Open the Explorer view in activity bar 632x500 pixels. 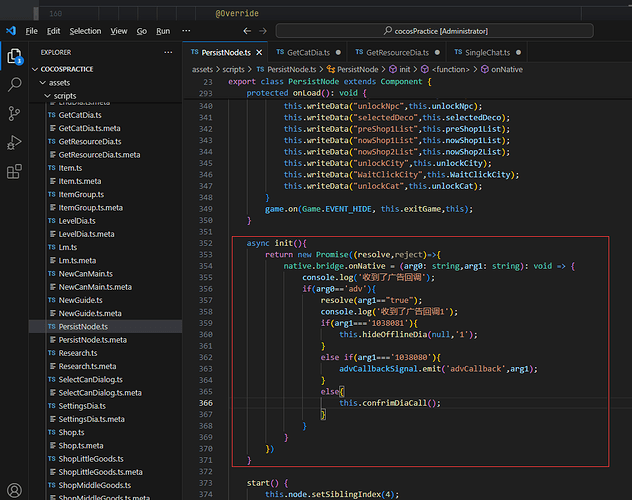click(14, 57)
